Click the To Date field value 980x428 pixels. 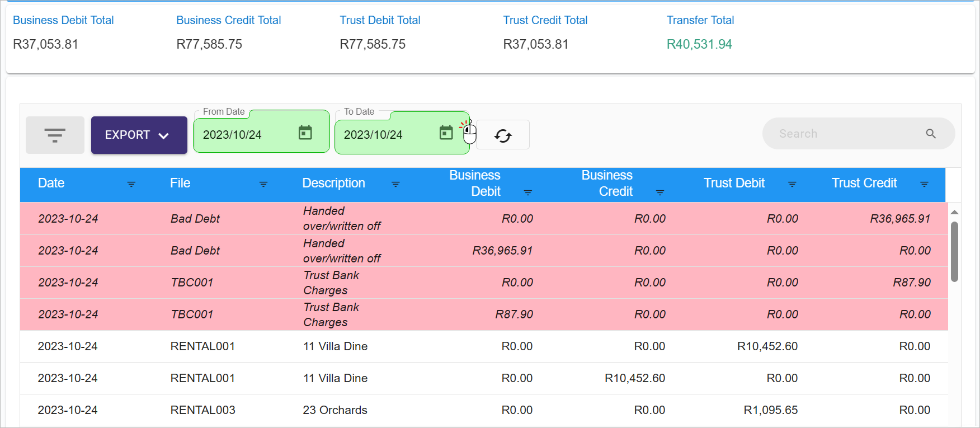[373, 135]
